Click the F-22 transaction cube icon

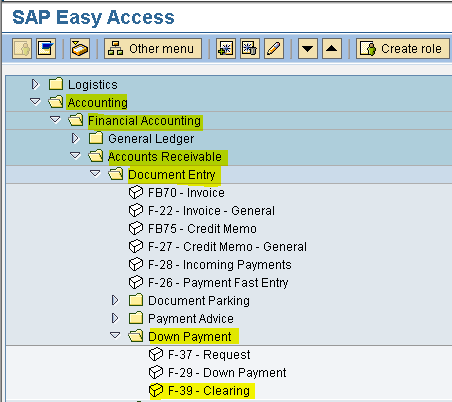click(136, 211)
